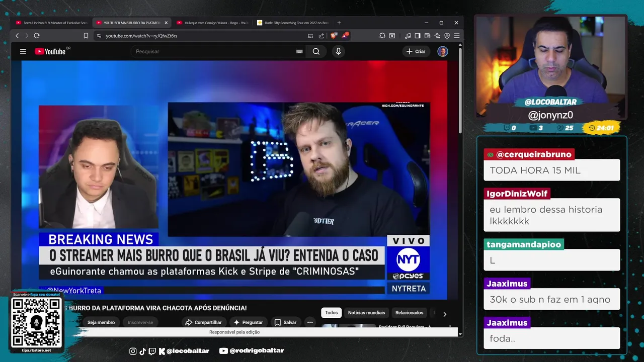Click chat username @cerqueirabruno
This screenshot has height=362, width=644.
[528, 154]
